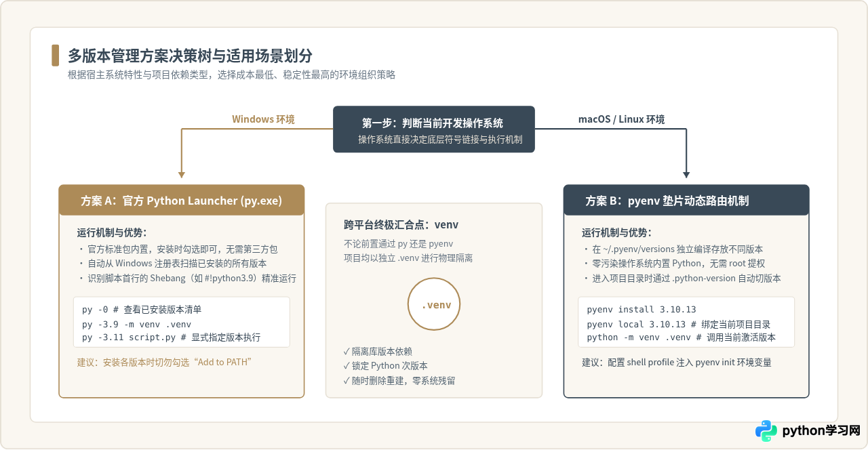
Task: Click the line 项目均以独立 .venv 进行物理隔离
Action: coord(408,258)
